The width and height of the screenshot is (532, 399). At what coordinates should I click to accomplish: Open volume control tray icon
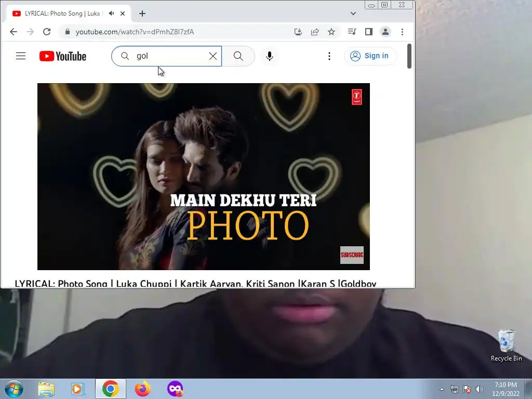480,390
